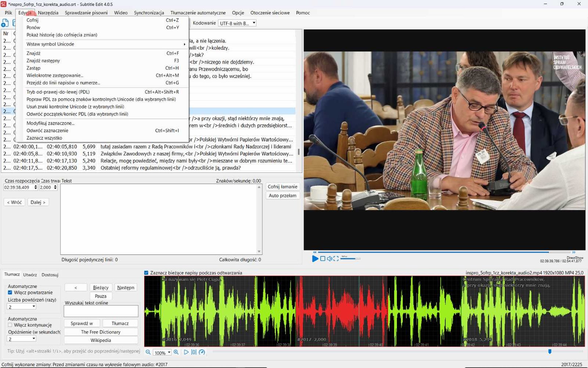Zoom in the waveform

176,352
